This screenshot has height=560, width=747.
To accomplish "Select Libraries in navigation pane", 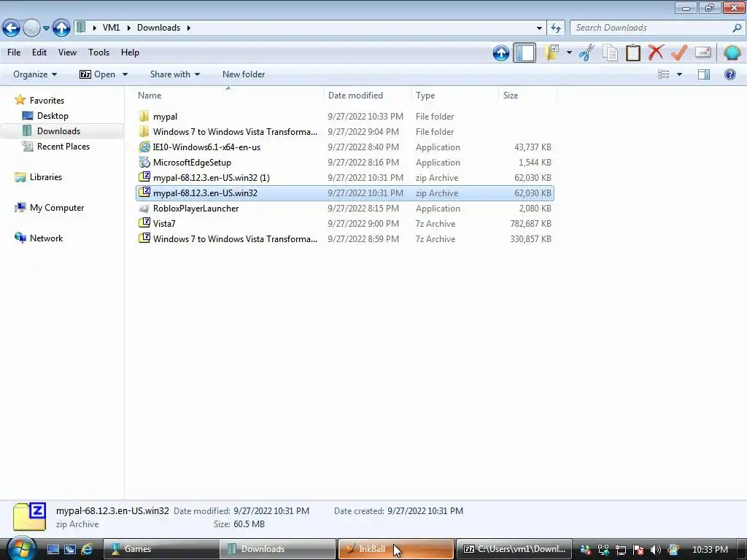I will click(x=46, y=177).
